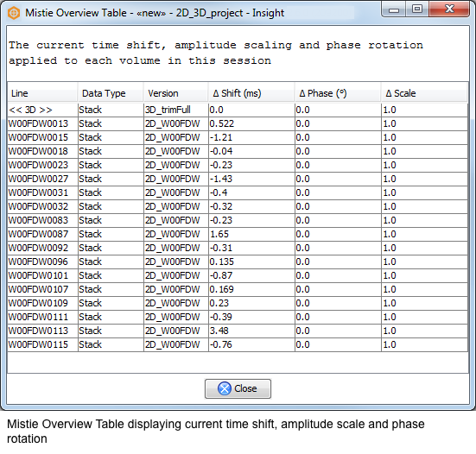Click shift value -0.87 for W00FDW0101
Screen dimensions: 476x454
click(251, 275)
